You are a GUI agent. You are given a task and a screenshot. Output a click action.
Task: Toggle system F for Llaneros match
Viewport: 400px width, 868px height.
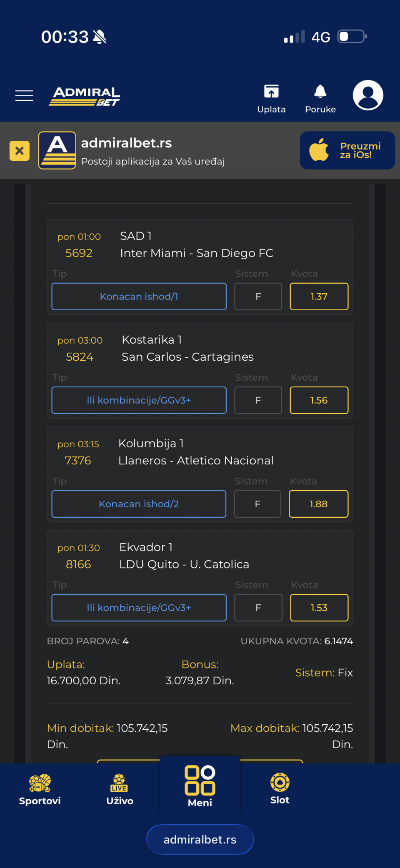pos(258,504)
